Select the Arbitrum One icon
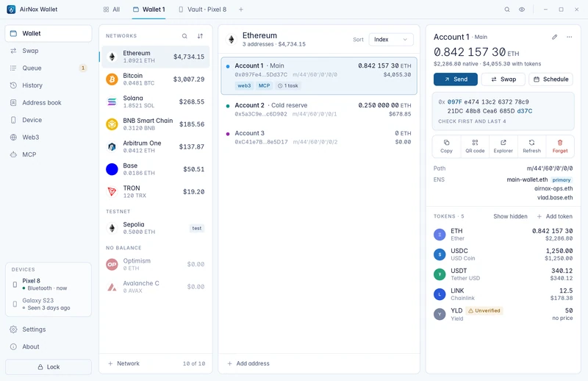588x381 pixels. coord(112,147)
